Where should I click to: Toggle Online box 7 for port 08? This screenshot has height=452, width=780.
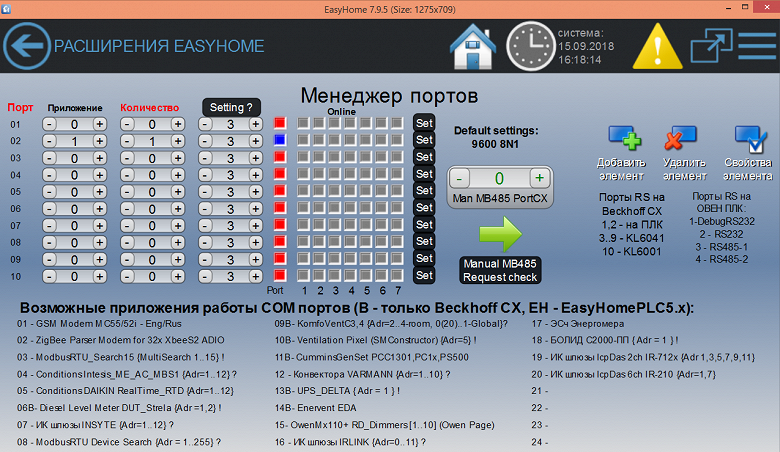tap(397, 241)
